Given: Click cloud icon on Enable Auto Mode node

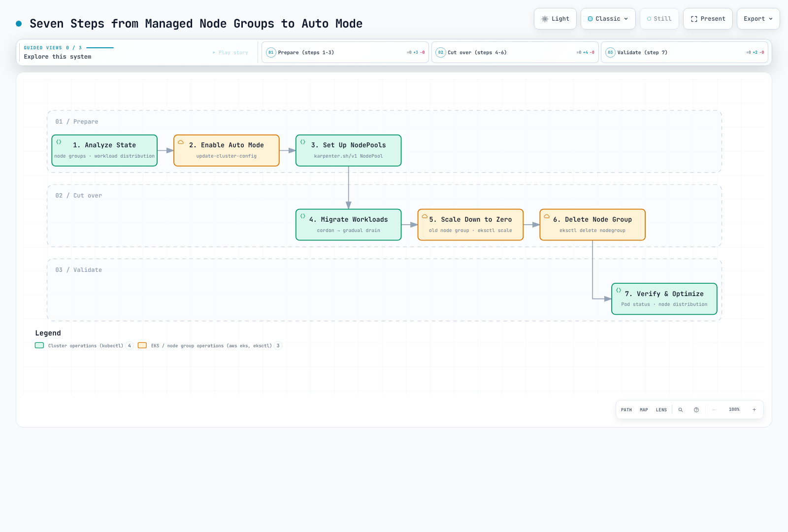Looking at the screenshot, I should (x=181, y=142).
